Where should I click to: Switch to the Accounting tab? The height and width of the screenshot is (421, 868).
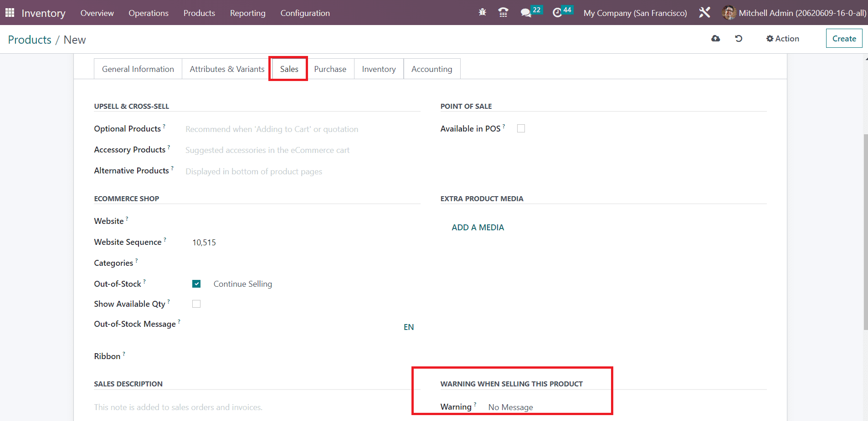431,69
